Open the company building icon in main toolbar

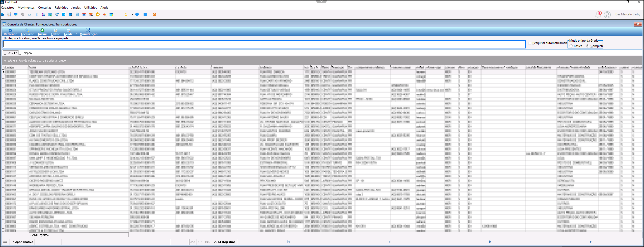click(x=2, y=14)
